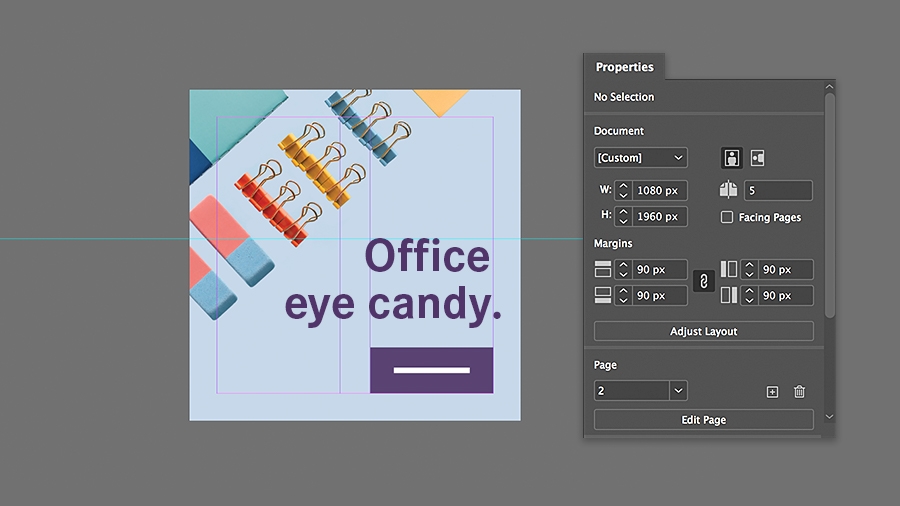Click the top margin icon
The height and width of the screenshot is (506, 900).
tap(603, 269)
